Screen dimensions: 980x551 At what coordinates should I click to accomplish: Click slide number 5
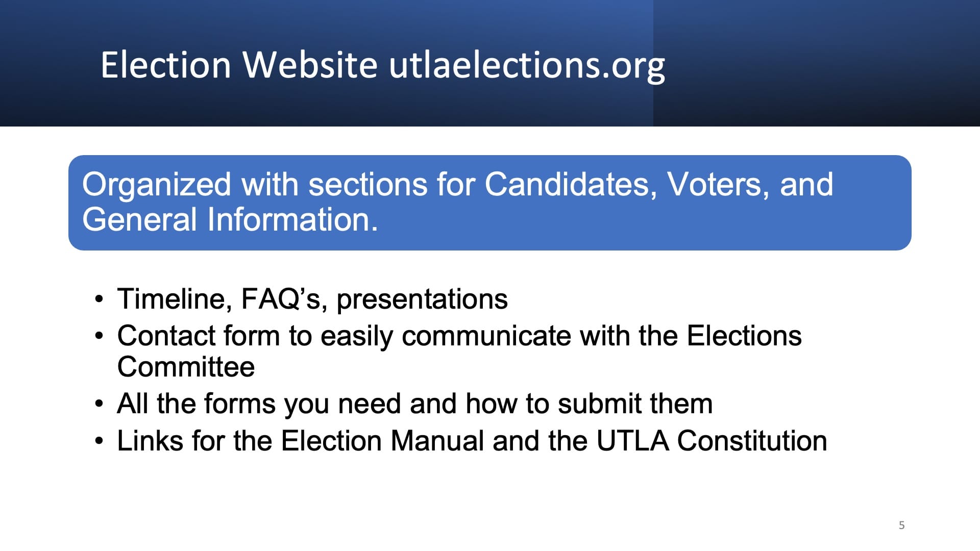click(901, 525)
